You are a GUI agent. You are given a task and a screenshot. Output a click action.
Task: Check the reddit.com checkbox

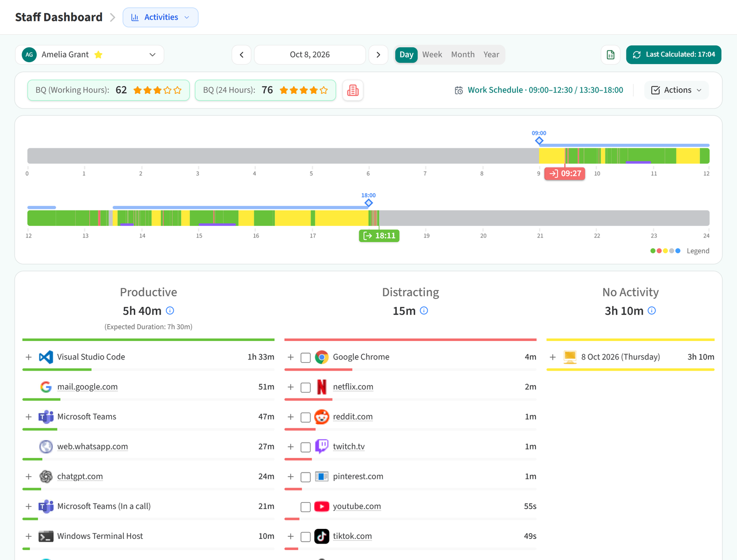305,418
